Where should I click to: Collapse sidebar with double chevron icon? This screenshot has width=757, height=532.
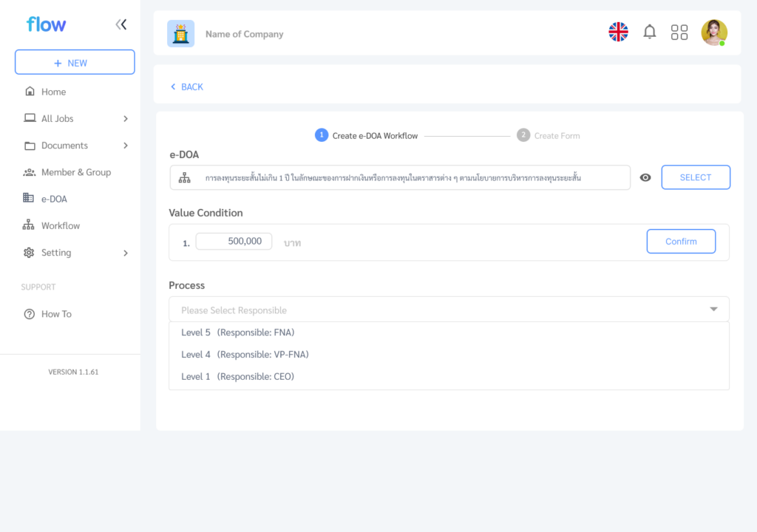121,24
